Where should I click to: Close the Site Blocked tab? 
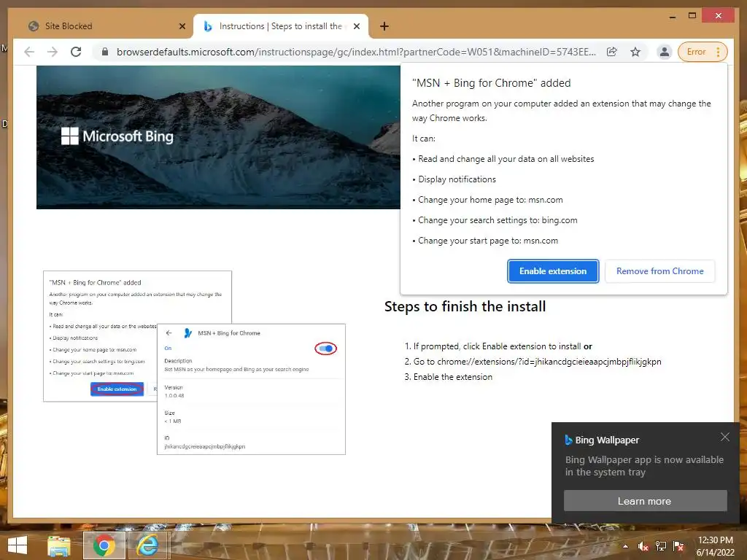182,26
